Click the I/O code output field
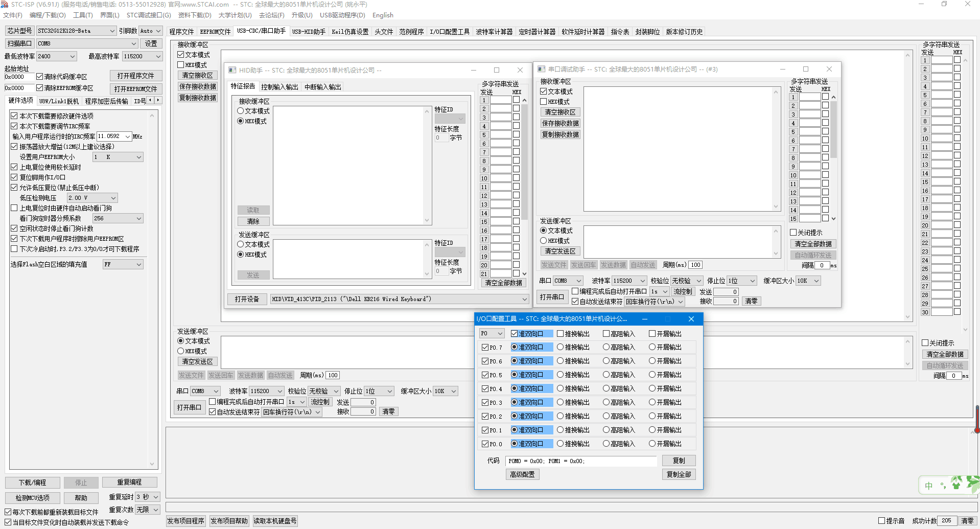980x529 pixels. tap(581, 461)
